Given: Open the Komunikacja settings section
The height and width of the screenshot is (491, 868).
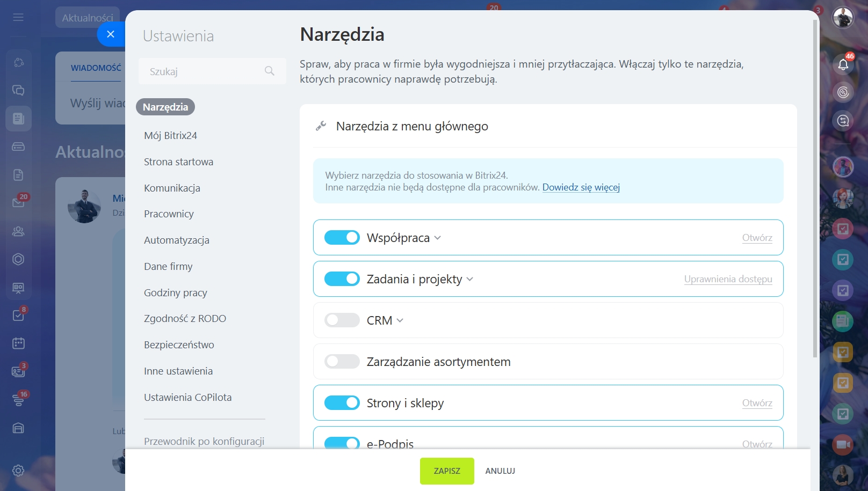Looking at the screenshot, I should tap(172, 188).
